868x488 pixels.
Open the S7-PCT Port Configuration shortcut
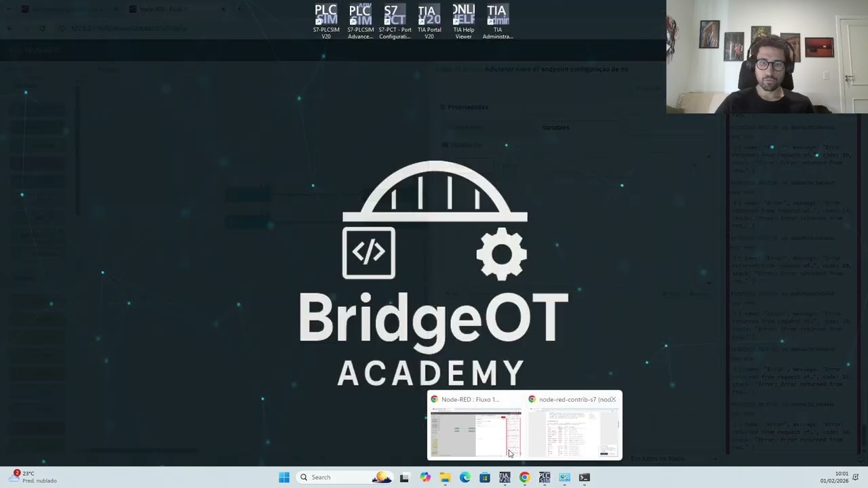[395, 22]
